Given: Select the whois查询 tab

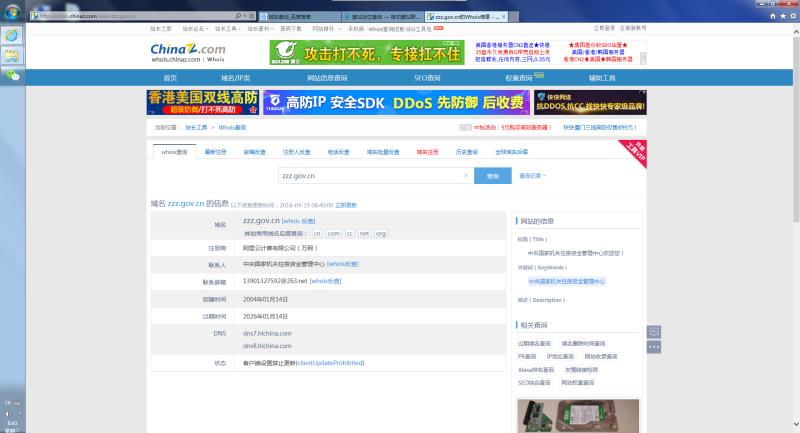Looking at the screenshot, I should [x=174, y=152].
